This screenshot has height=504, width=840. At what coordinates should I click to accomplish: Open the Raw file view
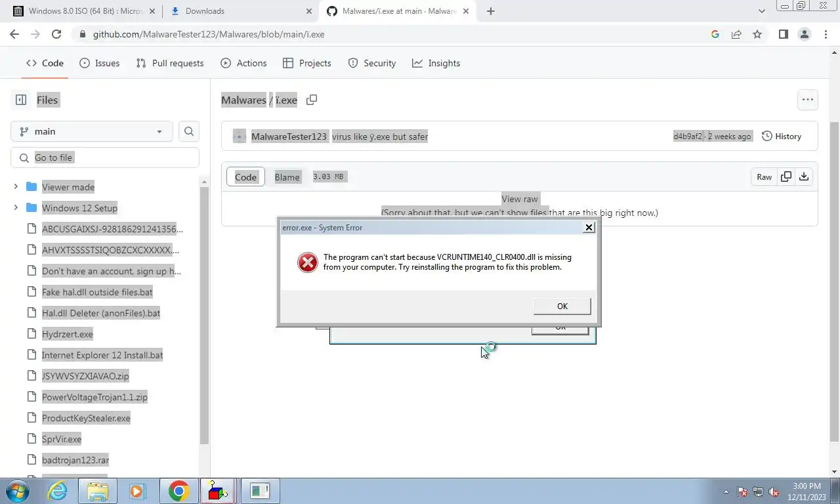764,177
